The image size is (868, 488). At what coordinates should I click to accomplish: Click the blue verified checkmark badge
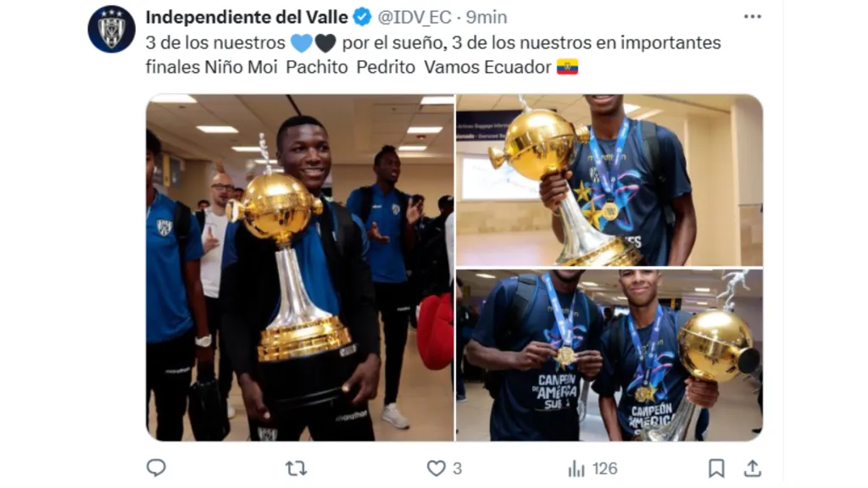tap(362, 17)
